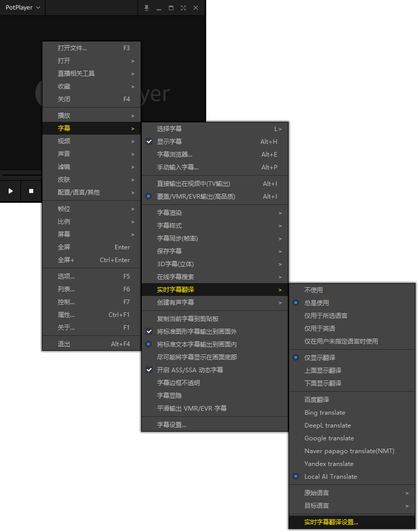Select 直接输出在视频中(TV输出) option
Screen dimensions: 418x532
coord(215,183)
